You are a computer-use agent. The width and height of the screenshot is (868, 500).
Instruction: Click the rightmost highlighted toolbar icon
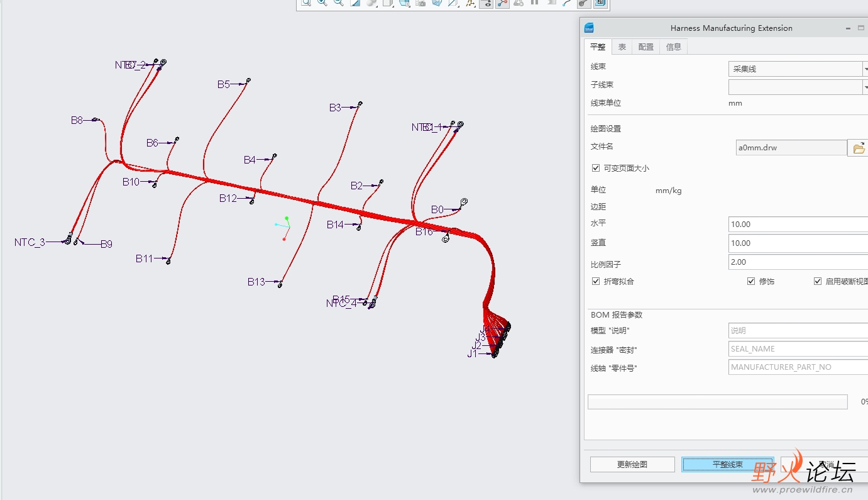(600, 3)
